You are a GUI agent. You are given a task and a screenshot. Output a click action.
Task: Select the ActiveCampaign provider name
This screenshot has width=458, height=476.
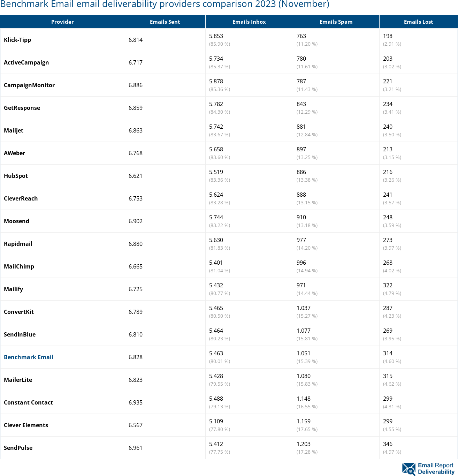click(26, 62)
